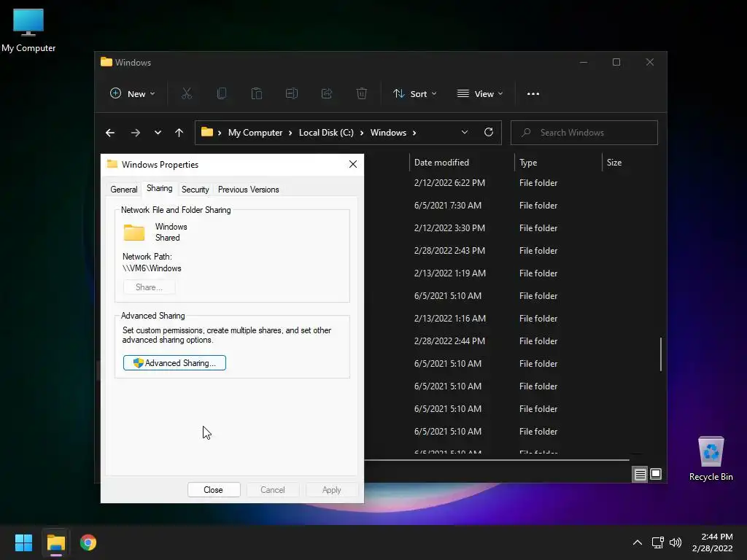The width and height of the screenshot is (747, 560).
Task: Click the horizontal scrollbar below file list
Action: [497, 460]
